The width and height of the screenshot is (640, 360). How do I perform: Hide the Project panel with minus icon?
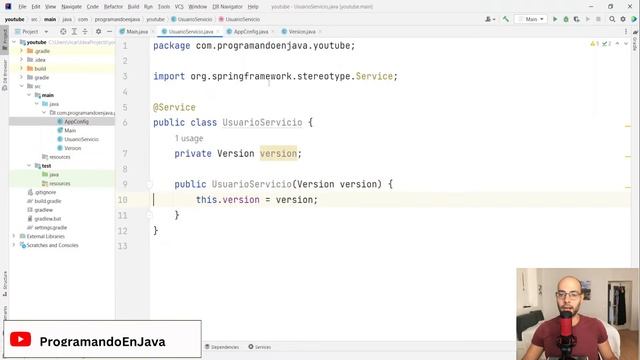coord(109,31)
